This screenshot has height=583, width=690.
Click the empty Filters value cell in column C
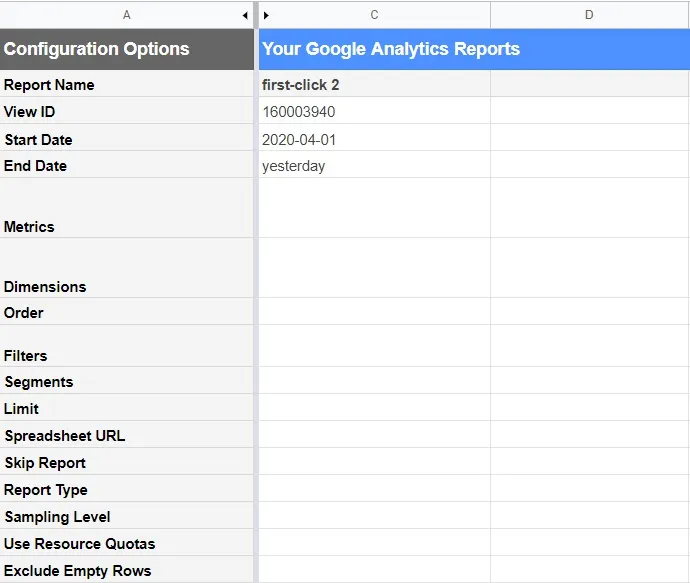[x=374, y=346]
